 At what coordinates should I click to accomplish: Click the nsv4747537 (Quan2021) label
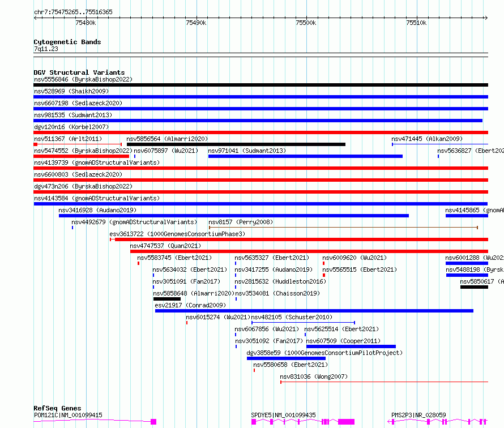click(x=165, y=246)
